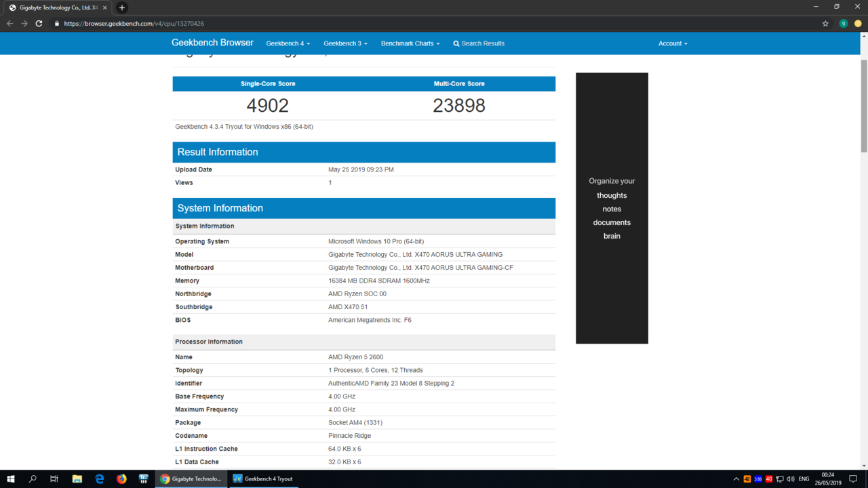This screenshot has width=868, height=488.
Task: Click the Result Information section header
Action: [364, 152]
